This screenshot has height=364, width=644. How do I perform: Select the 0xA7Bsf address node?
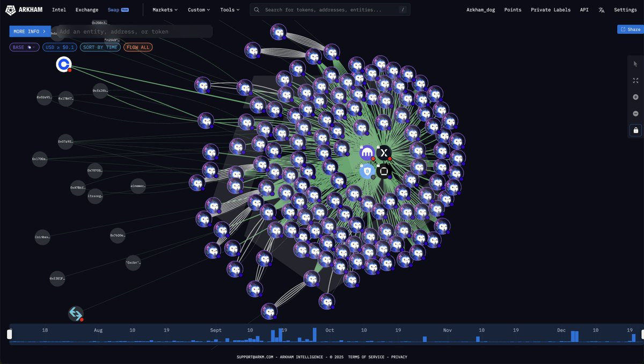pyautogui.click(x=78, y=188)
